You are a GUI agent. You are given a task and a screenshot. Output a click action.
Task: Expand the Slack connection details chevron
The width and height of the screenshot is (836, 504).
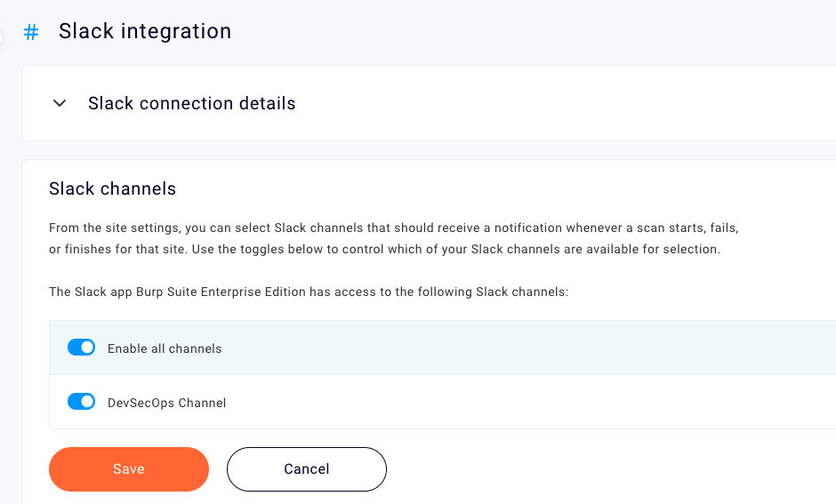pos(60,103)
